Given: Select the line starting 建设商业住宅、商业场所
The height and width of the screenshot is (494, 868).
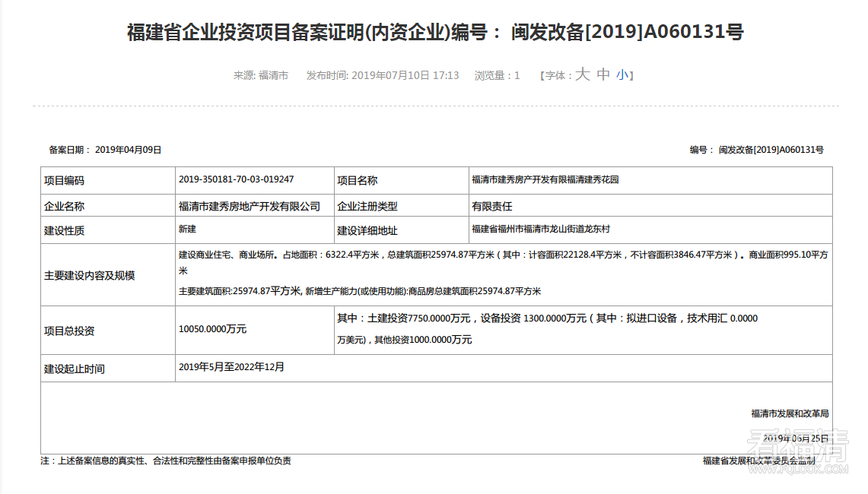Looking at the screenshot, I should [x=503, y=262].
